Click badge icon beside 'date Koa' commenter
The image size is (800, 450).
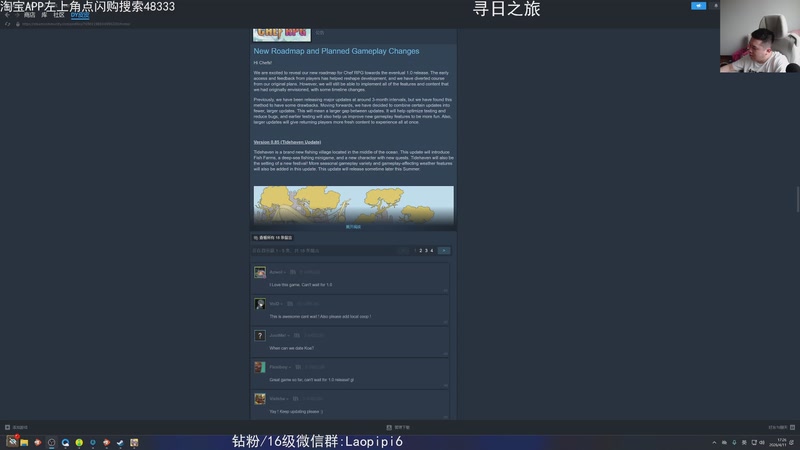(296, 335)
